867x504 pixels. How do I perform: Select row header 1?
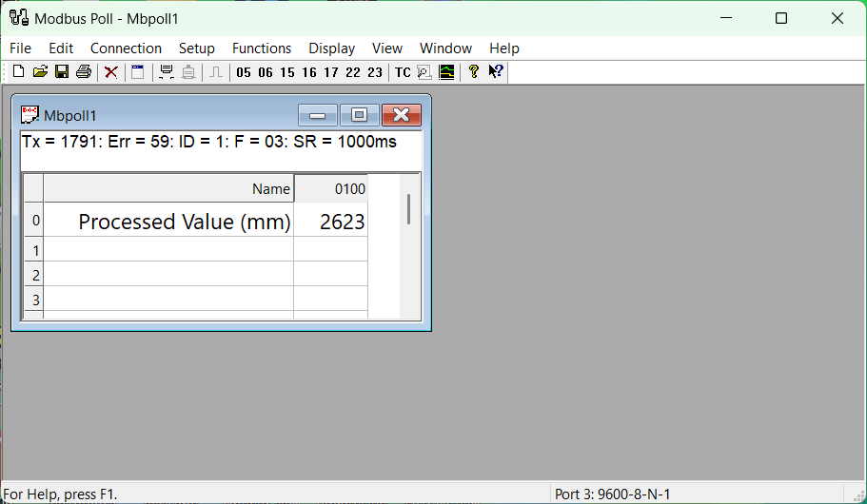tap(33, 250)
